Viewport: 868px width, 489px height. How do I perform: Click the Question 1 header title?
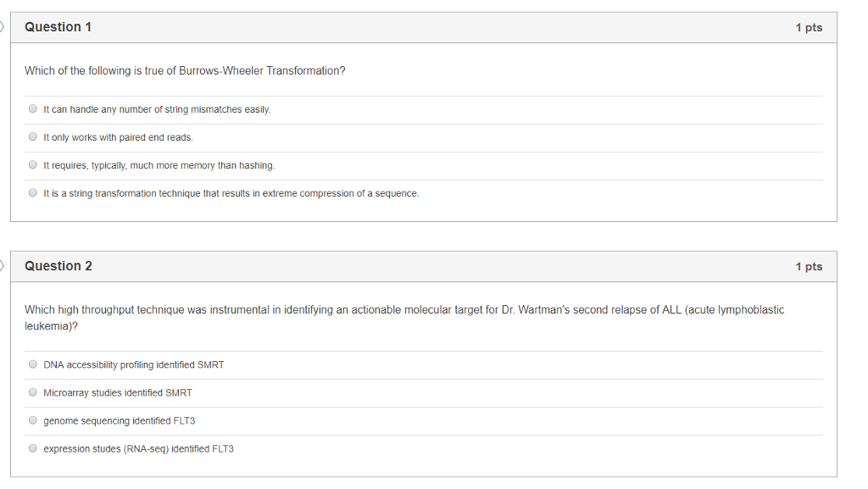coord(58,27)
